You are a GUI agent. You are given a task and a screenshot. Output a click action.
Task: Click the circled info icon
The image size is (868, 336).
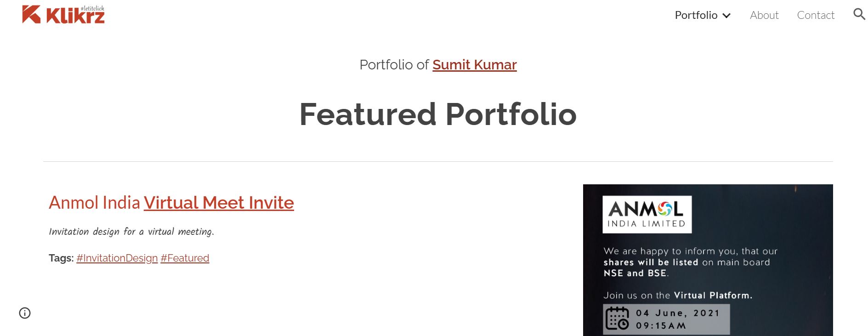coord(25,313)
